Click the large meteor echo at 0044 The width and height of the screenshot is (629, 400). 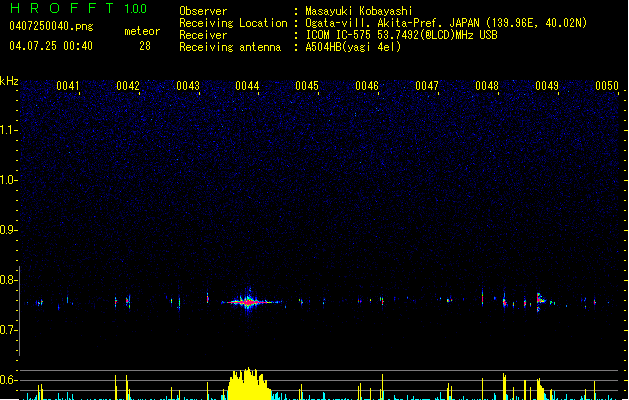250,302
